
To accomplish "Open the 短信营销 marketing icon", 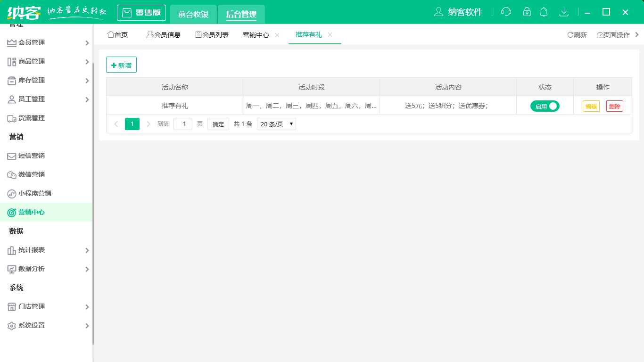I will click(10, 156).
